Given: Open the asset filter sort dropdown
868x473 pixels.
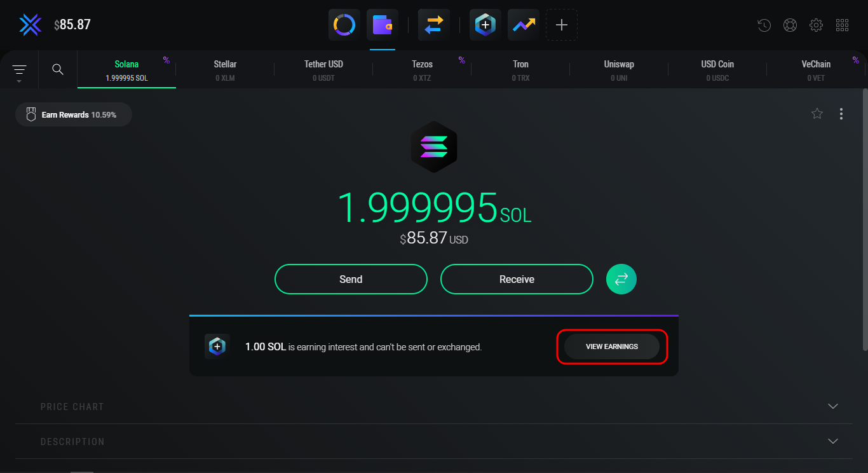Looking at the screenshot, I should pyautogui.click(x=19, y=70).
